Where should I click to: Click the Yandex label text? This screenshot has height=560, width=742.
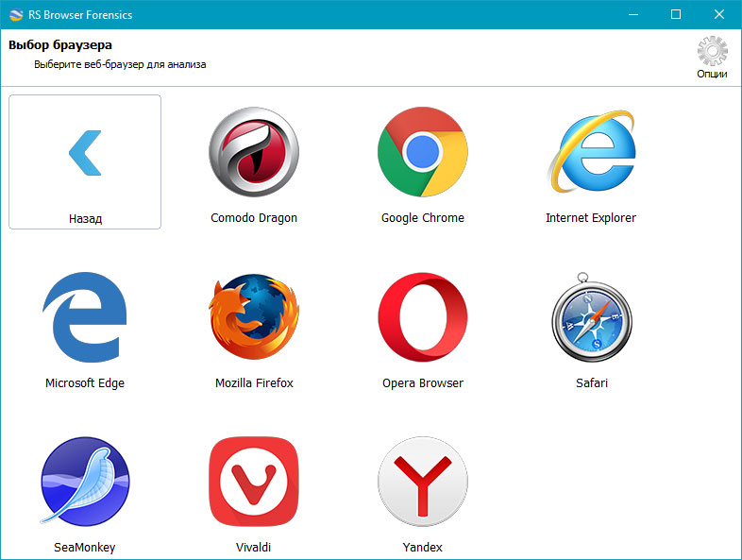tap(423, 547)
